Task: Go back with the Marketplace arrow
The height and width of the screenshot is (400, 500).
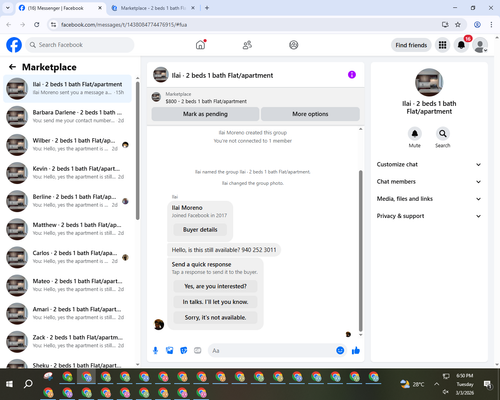Action: (x=12, y=67)
